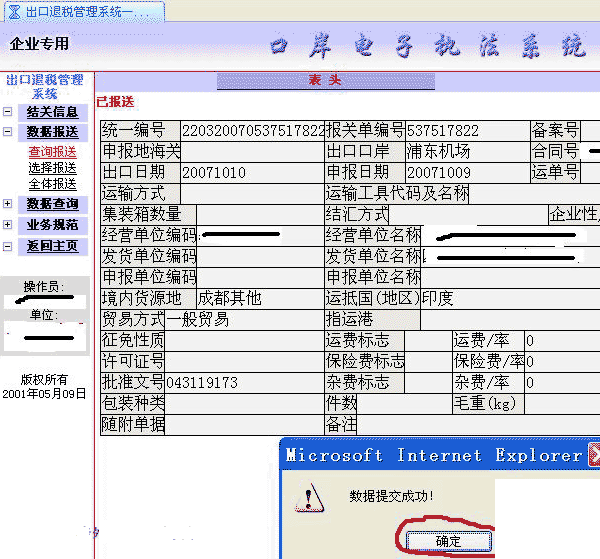Open the 选择报送 link
This screenshot has width=600, height=559.
point(53,168)
